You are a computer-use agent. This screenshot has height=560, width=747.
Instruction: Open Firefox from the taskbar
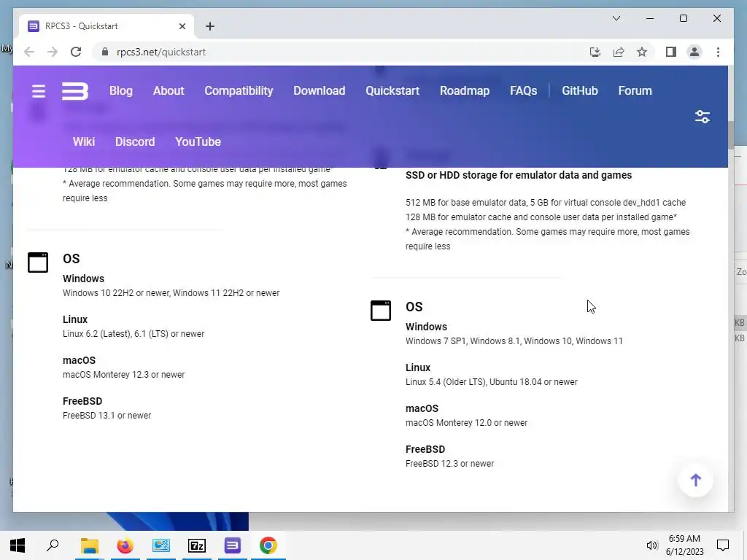point(125,545)
